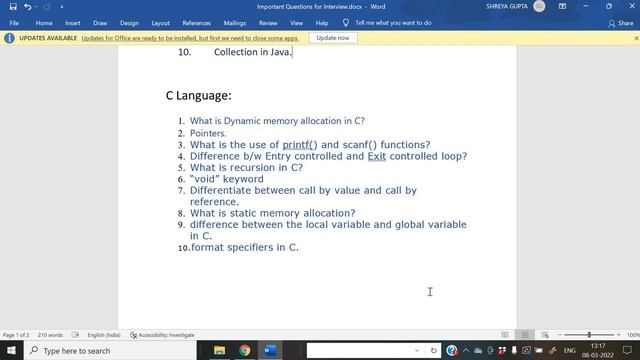Click the 'Pointers.' list item
This screenshot has width=640, height=360.
[208, 133]
